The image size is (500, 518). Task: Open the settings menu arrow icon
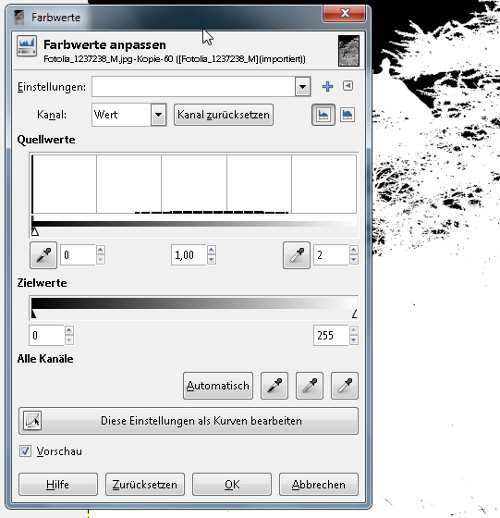tap(348, 86)
